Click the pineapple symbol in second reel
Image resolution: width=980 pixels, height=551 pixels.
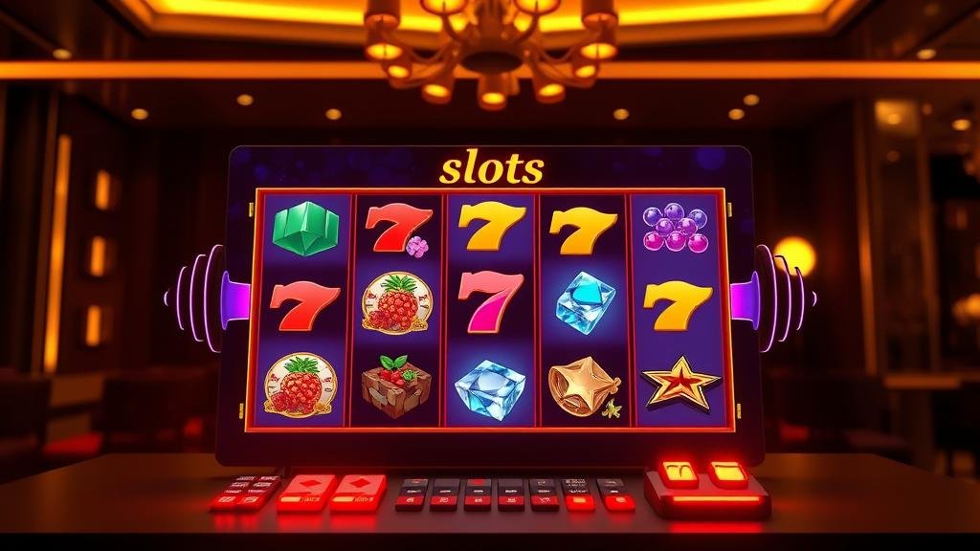pyautogui.click(x=396, y=303)
